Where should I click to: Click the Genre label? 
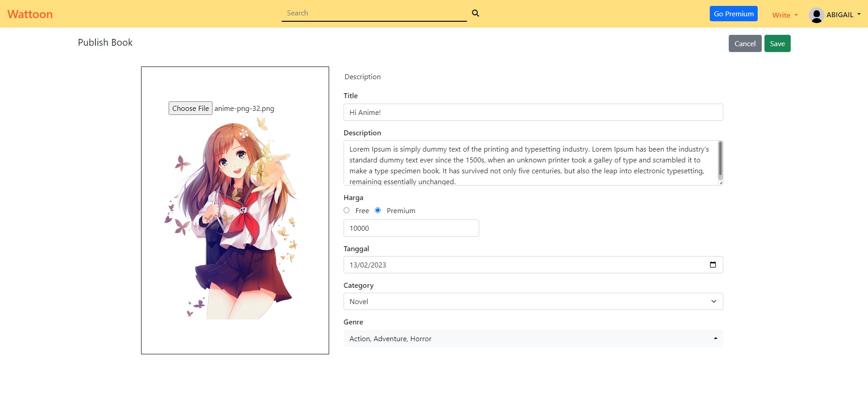354,322
